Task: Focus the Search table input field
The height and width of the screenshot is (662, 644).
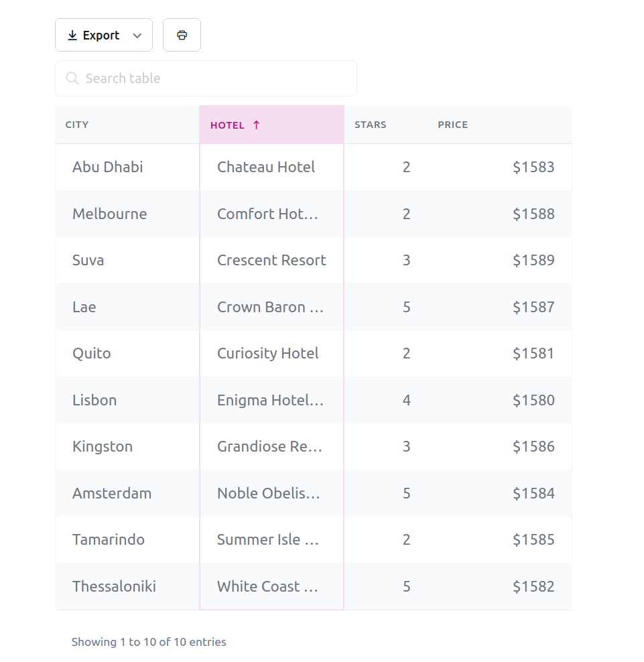Action: [206, 78]
